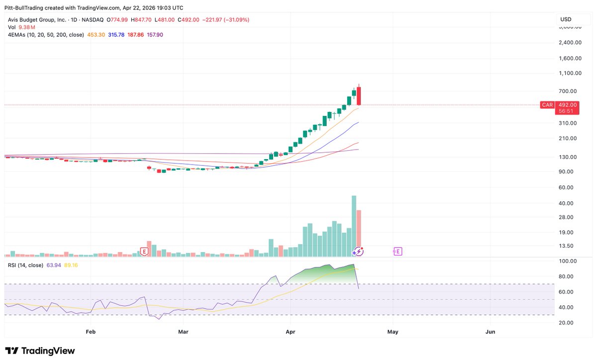Select the RSI (14, close) legend label

click(x=24, y=265)
